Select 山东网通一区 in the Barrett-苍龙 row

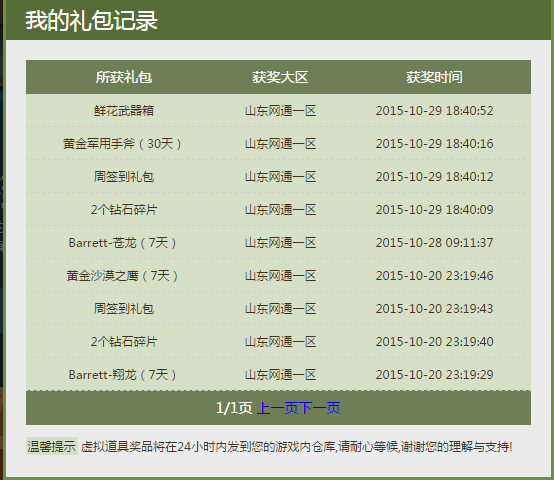280,243
